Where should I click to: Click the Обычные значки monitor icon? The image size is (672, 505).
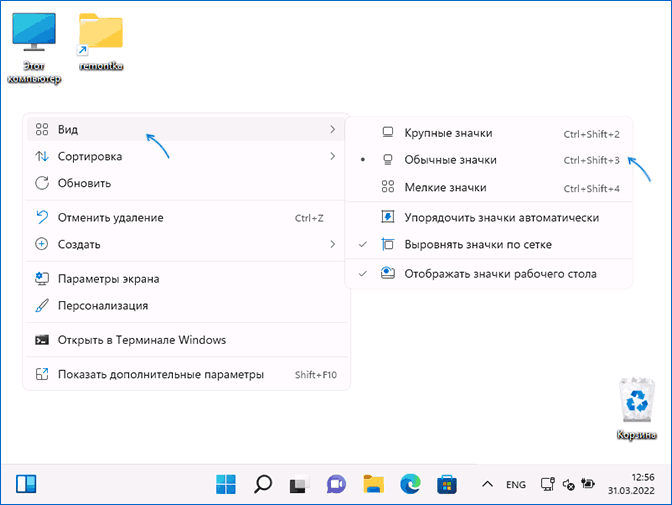(388, 160)
